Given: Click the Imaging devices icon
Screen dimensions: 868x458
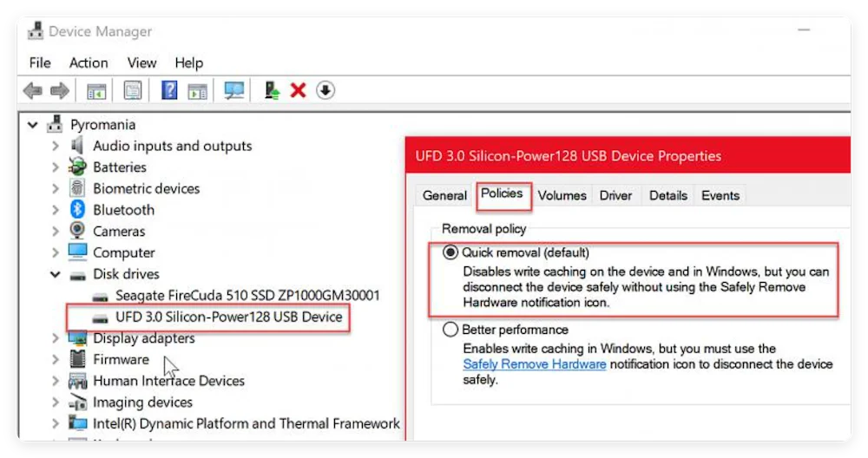Looking at the screenshot, I should [x=77, y=402].
